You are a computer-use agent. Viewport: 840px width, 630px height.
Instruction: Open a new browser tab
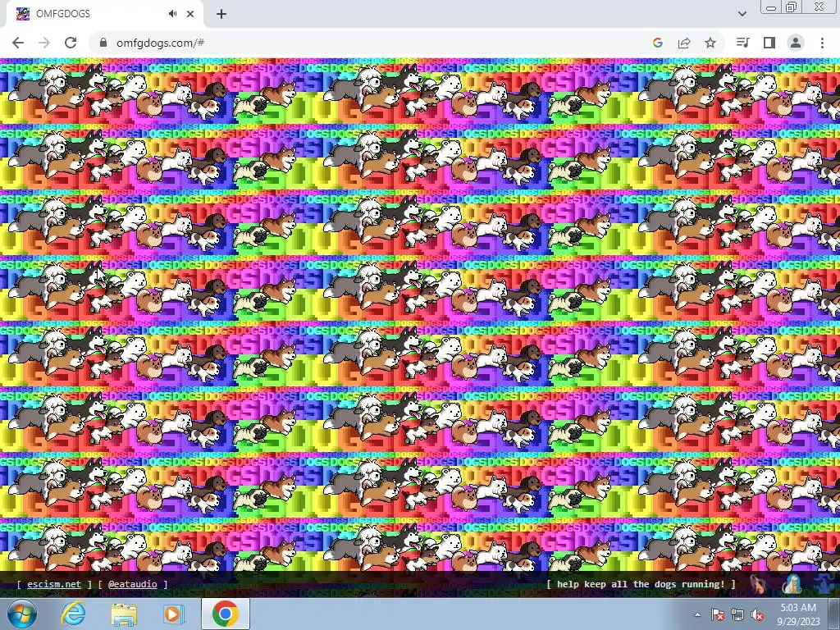click(221, 14)
